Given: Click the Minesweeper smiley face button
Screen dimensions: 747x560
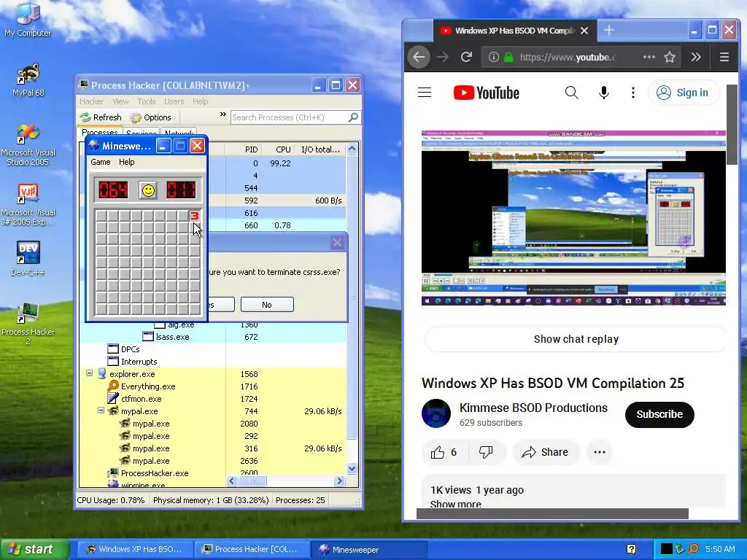Looking at the screenshot, I should click(x=148, y=190).
